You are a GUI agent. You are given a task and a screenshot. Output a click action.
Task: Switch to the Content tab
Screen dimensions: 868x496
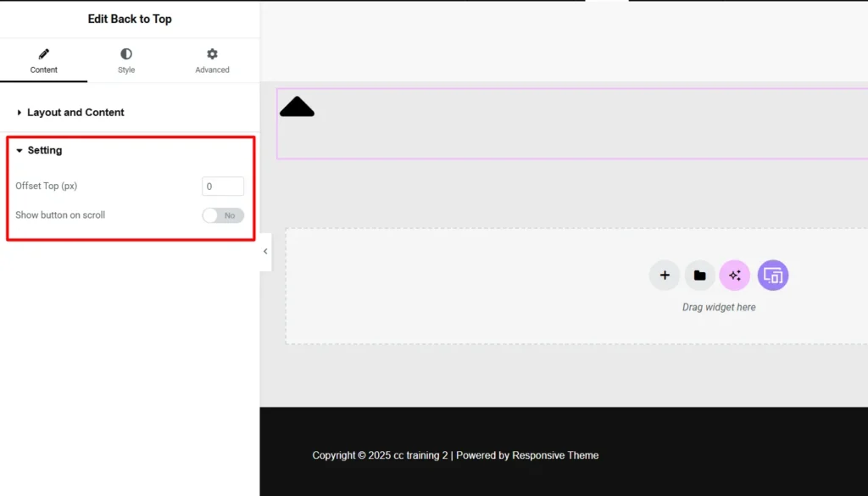point(44,61)
